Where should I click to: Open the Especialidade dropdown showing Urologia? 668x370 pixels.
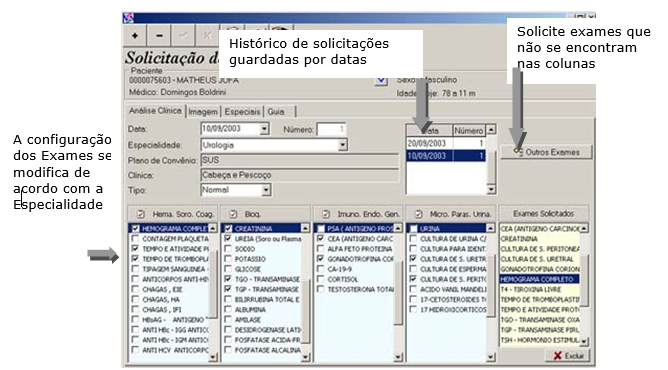click(x=343, y=145)
